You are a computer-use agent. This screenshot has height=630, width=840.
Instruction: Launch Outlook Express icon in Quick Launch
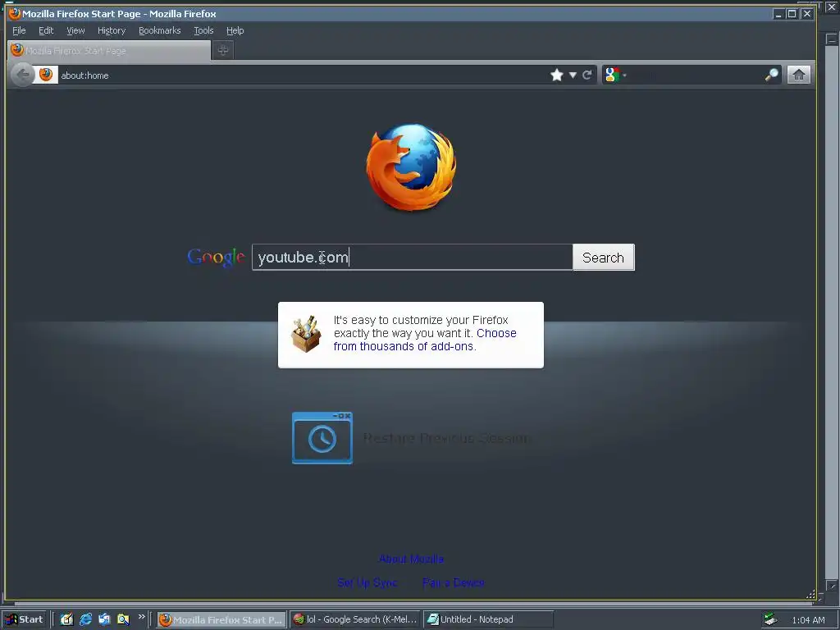coord(104,619)
